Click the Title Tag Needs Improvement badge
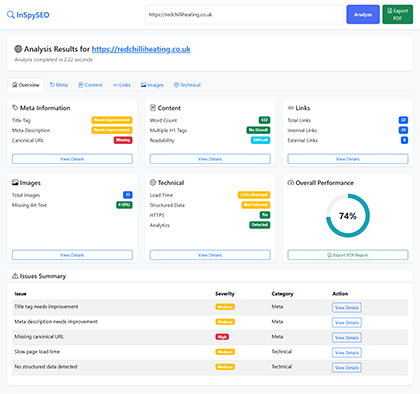Image resolution: width=420 pixels, height=394 pixels. click(112, 120)
